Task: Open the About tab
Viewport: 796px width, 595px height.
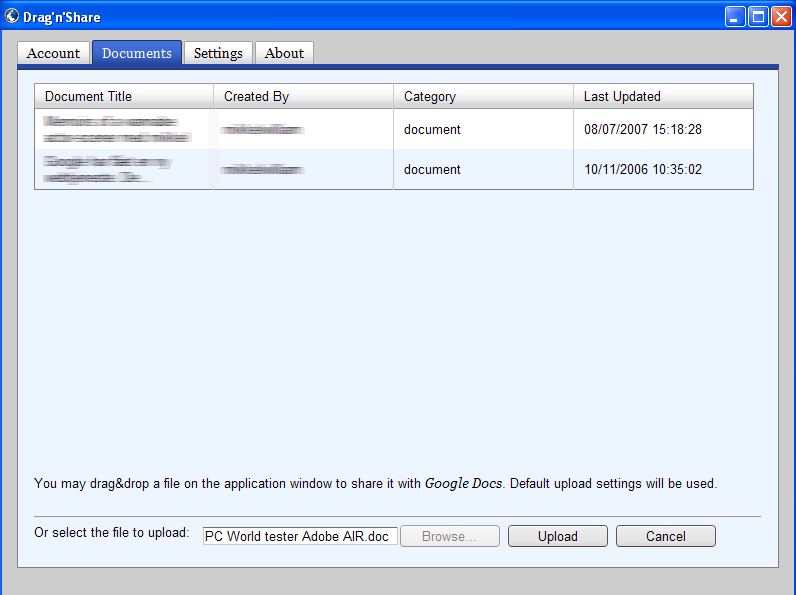Action: (x=284, y=53)
